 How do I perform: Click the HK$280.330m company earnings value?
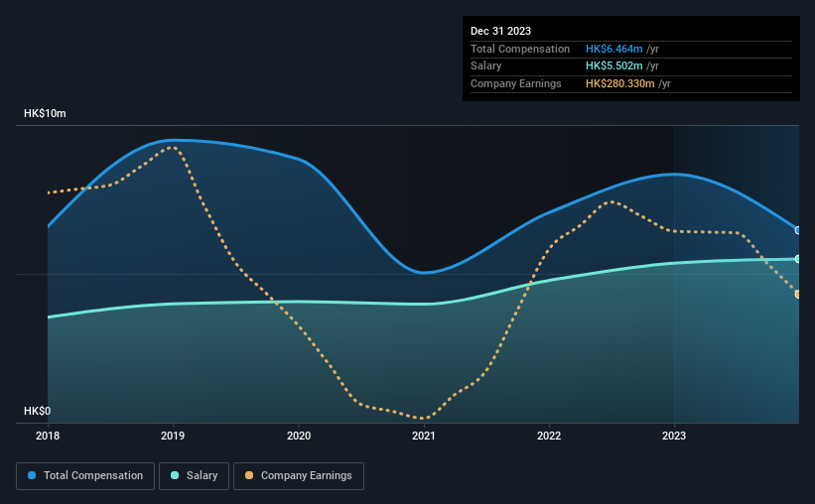[619, 83]
